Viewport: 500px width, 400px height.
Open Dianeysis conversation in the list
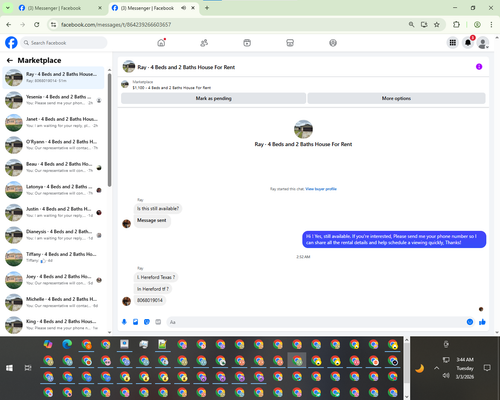[53, 235]
